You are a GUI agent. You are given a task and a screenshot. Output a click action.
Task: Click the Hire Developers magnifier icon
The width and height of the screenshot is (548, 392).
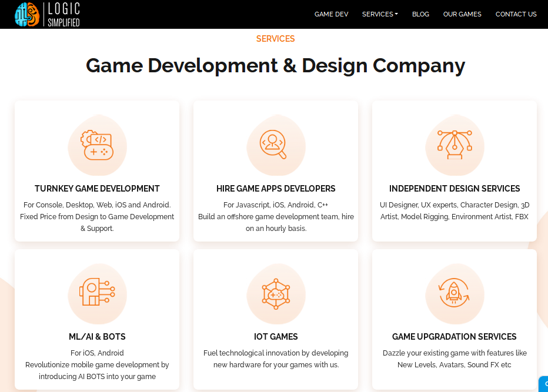[275, 145]
